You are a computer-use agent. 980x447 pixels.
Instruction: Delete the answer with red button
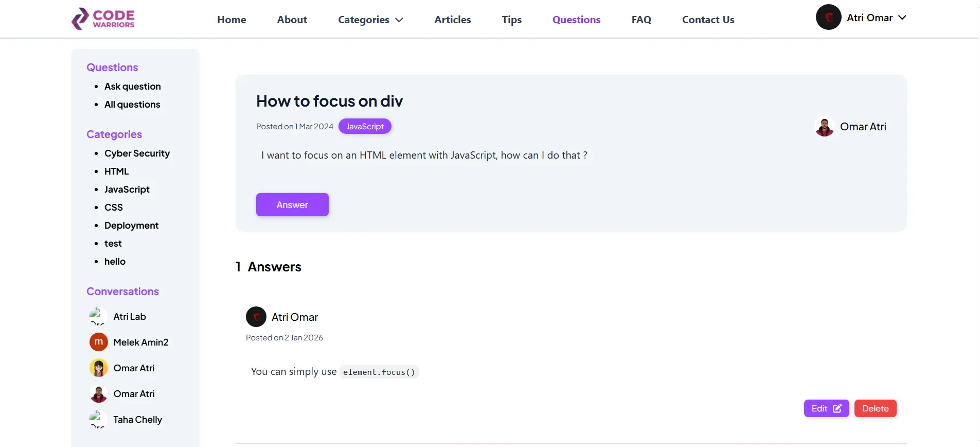click(x=875, y=408)
